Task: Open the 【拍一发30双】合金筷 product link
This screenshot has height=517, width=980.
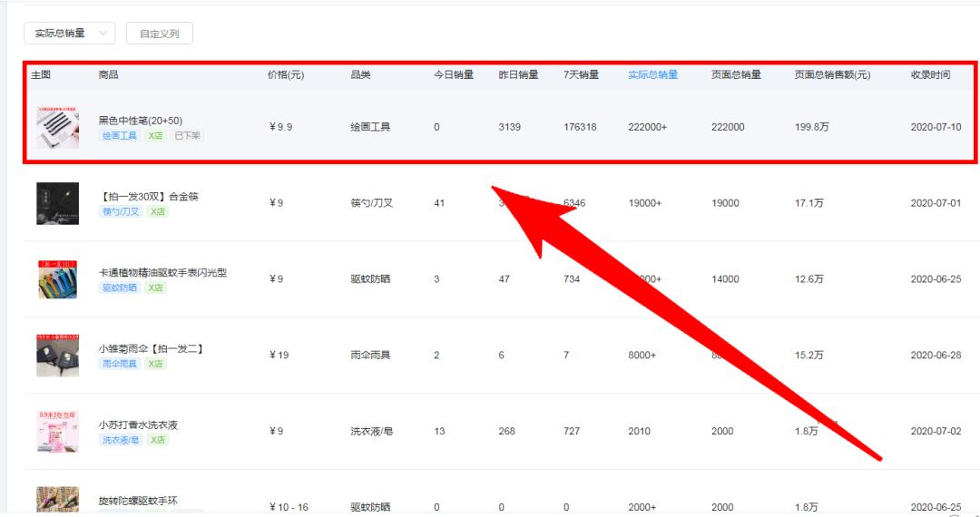Action: point(148,196)
